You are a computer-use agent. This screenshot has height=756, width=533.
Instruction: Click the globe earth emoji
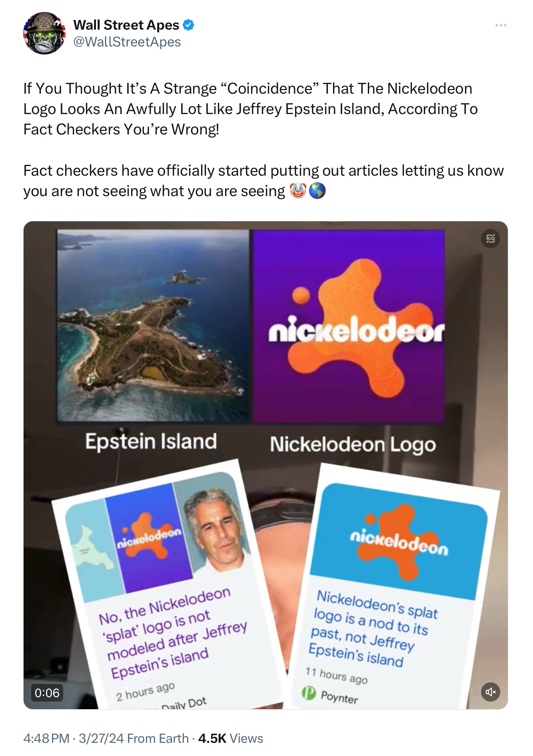click(x=317, y=191)
